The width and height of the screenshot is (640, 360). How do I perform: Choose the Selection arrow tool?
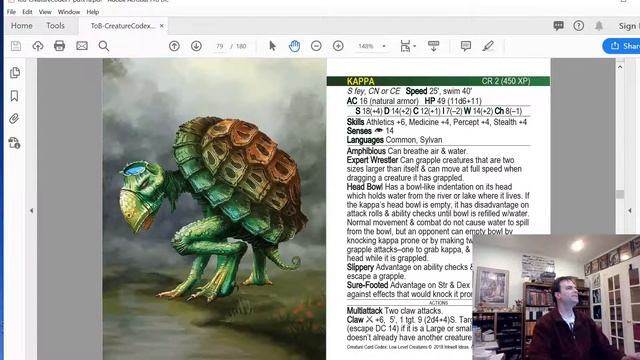tap(272, 46)
